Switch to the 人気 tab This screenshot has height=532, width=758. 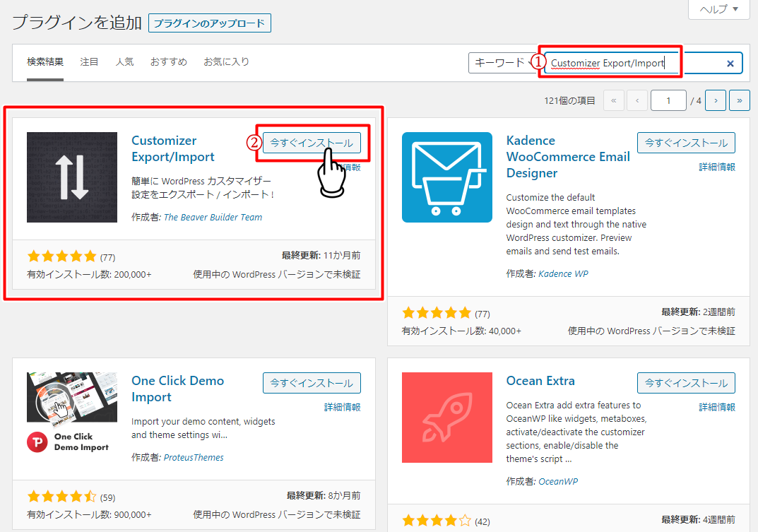pyautogui.click(x=125, y=62)
